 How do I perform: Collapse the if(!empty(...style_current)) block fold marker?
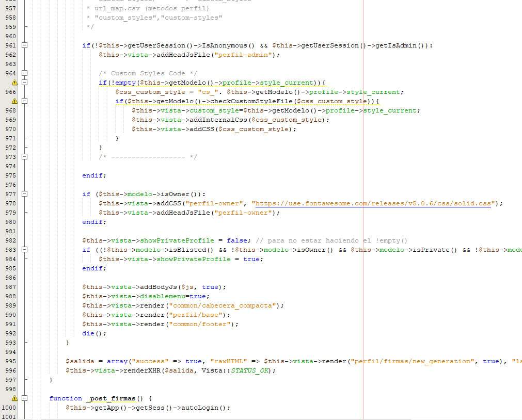(25, 83)
